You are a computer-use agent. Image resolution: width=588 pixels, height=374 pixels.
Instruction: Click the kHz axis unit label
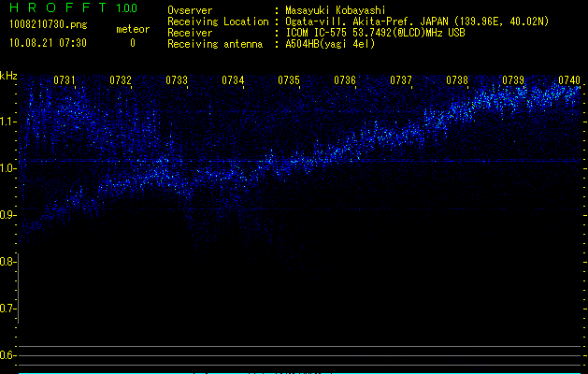pos(8,76)
